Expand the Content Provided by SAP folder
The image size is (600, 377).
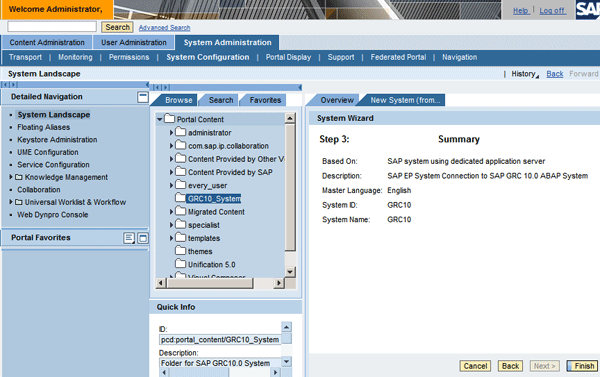[171, 172]
